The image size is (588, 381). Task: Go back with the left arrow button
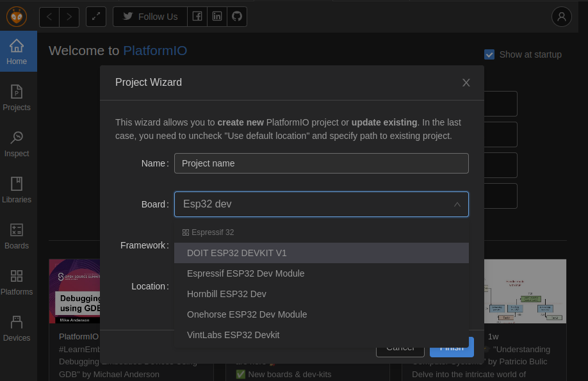(x=49, y=17)
